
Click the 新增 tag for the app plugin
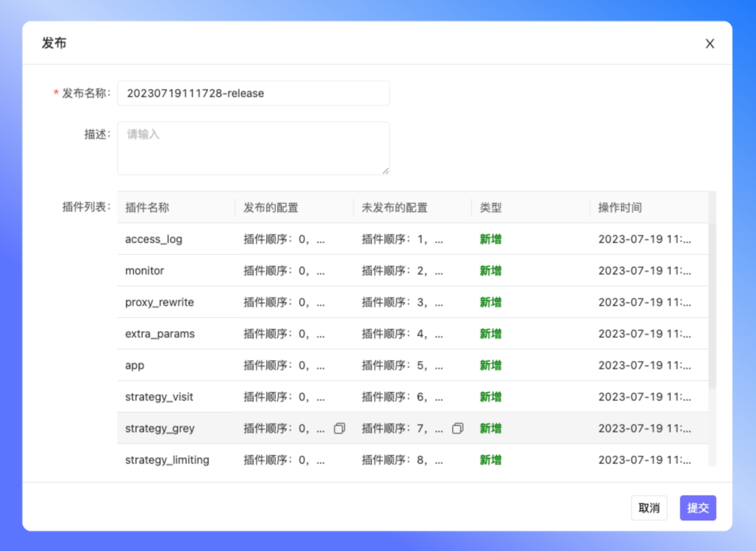[490, 365]
